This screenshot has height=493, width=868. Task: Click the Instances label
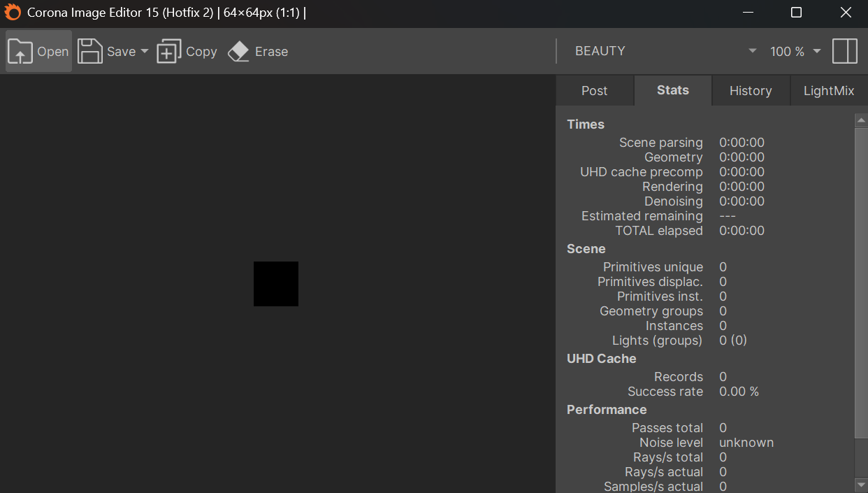pos(674,326)
